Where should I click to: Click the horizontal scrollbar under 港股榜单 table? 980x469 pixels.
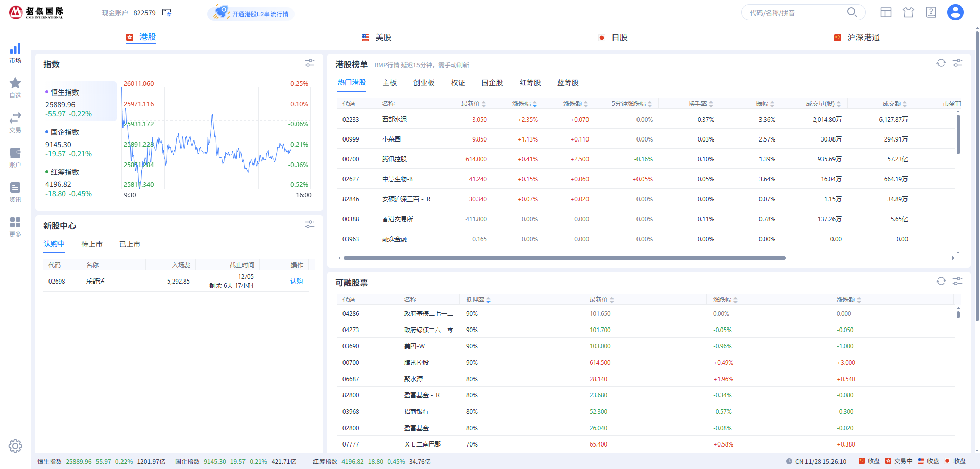[x=564, y=258]
